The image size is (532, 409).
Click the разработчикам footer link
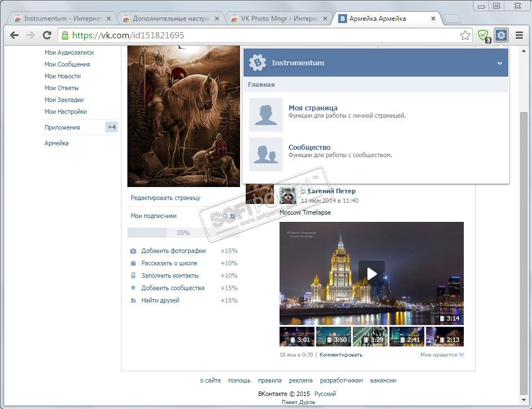pyautogui.click(x=342, y=380)
